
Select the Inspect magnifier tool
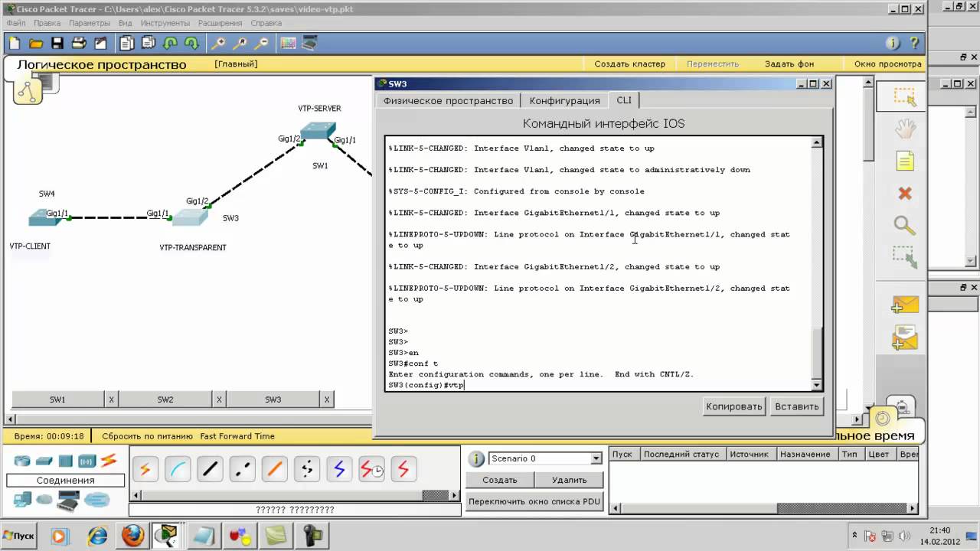(x=905, y=225)
